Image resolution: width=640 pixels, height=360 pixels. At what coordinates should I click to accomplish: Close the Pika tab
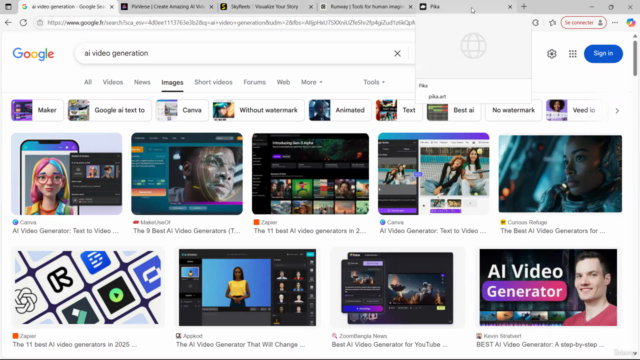[510, 7]
